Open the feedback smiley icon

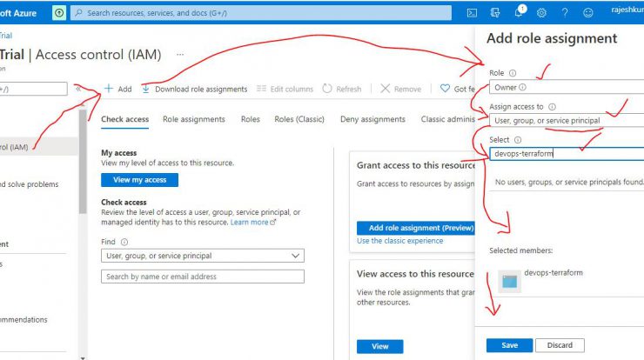(588, 13)
